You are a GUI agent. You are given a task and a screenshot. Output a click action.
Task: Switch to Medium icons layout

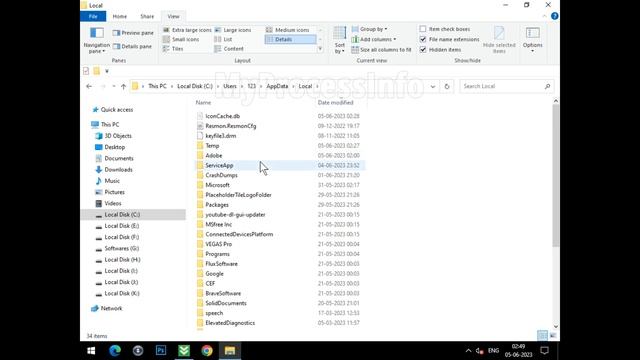click(x=288, y=30)
